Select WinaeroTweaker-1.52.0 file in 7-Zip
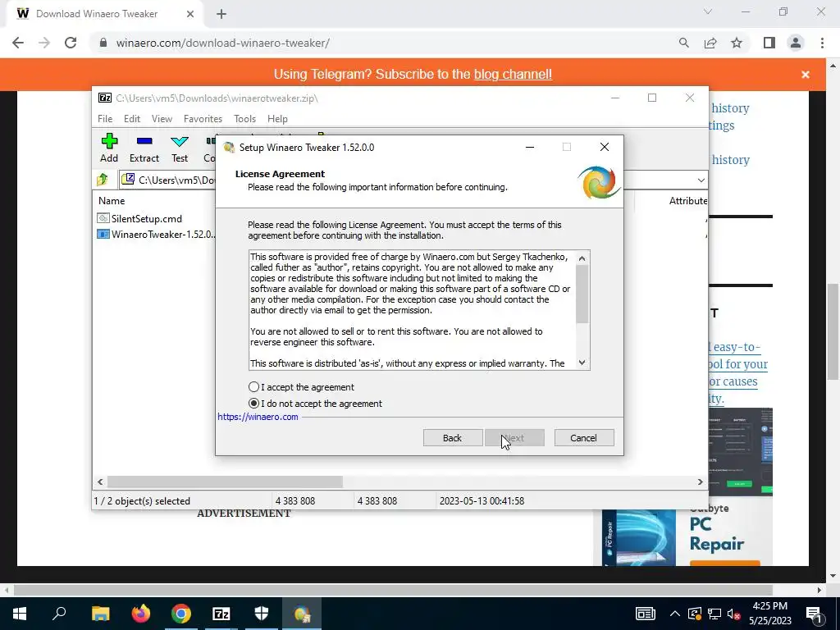 [156, 234]
